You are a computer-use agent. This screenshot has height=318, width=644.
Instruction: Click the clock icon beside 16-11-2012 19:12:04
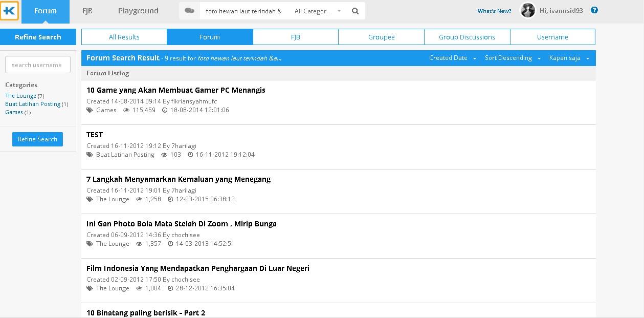[x=190, y=155]
